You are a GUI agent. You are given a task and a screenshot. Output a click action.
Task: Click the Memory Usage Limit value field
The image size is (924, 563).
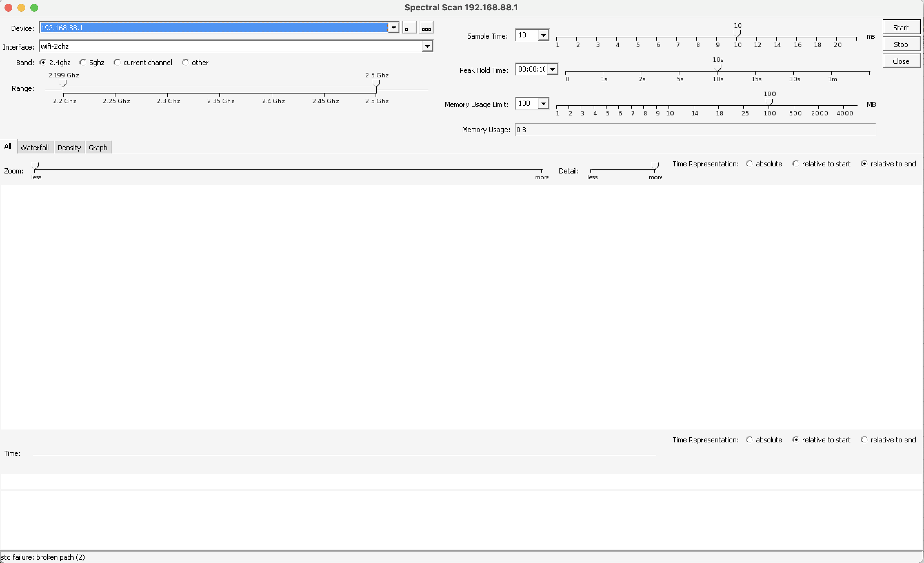(527, 104)
